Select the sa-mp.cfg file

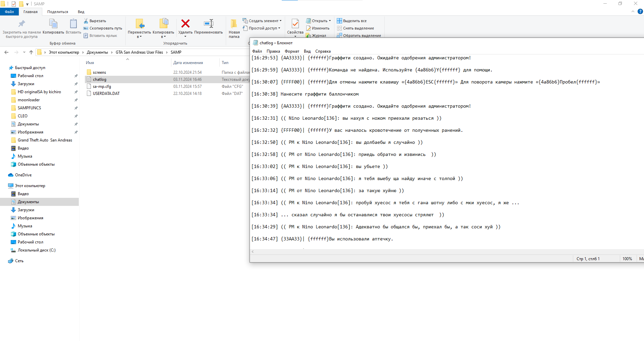coord(102,87)
